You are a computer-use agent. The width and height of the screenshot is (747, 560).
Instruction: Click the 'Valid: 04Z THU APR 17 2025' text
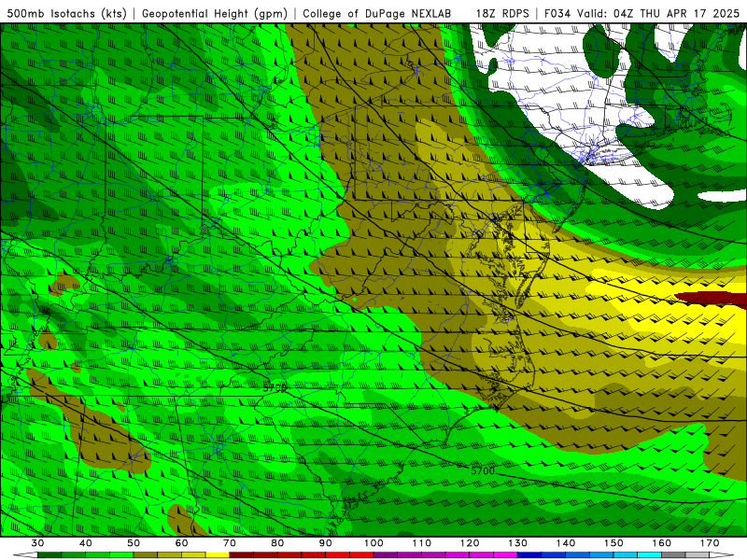[658, 13]
